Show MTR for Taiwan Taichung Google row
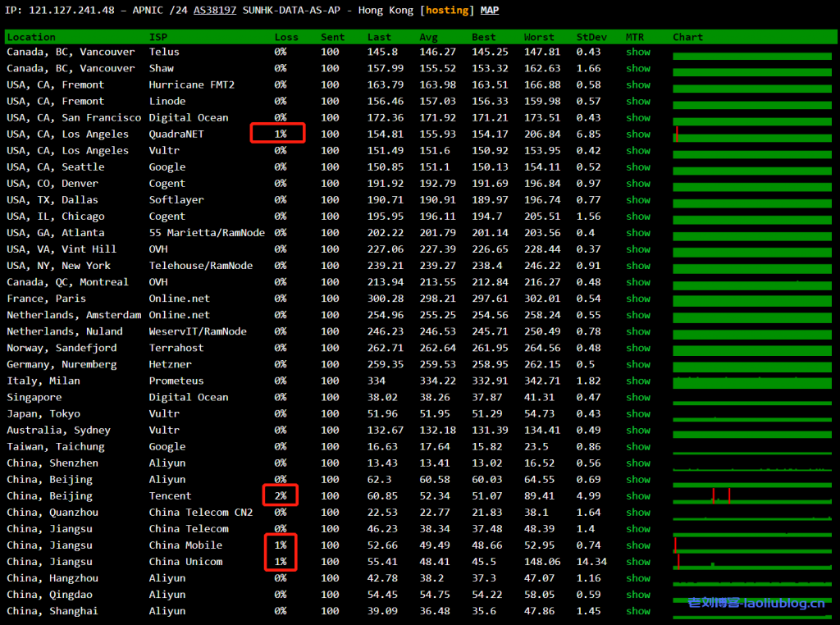Image resolution: width=840 pixels, height=625 pixels. pos(637,447)
